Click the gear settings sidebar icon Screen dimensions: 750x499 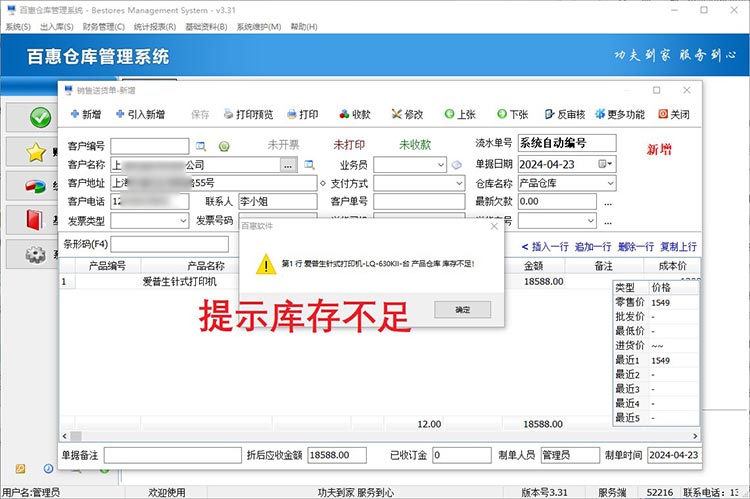(35, 254)
